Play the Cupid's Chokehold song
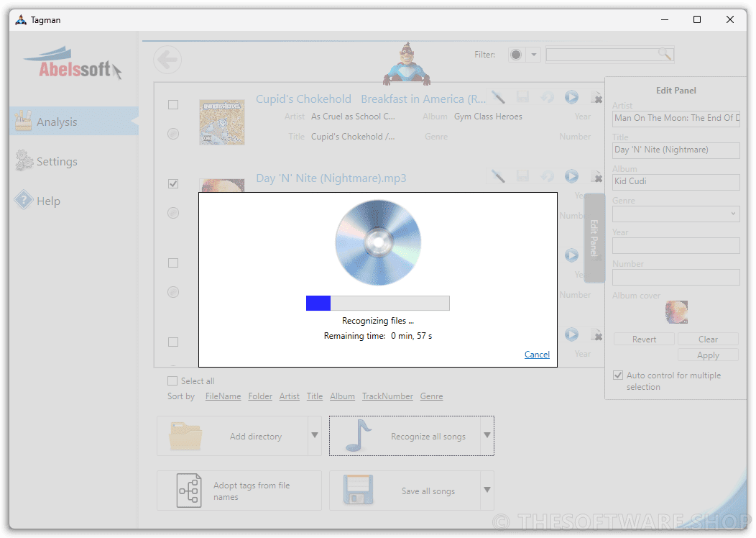The height and width of the screenshot is (538, 756). point(572,98)
